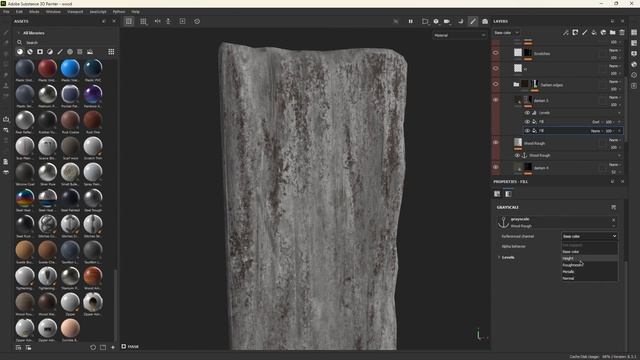Toggle visibility of Wood Rough layer
This screenshot has width=640, height=360.
coord(496,142)
